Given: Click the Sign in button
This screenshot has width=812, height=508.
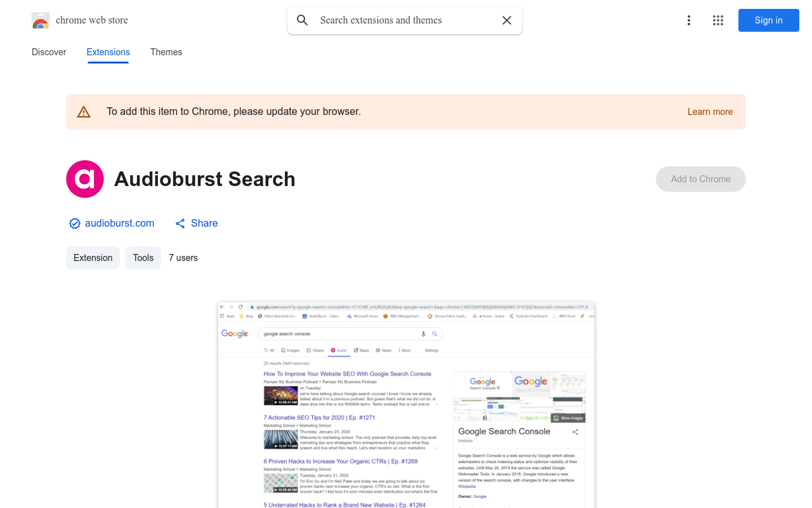Looking at the screenshot, I should [x=769, y=20].
